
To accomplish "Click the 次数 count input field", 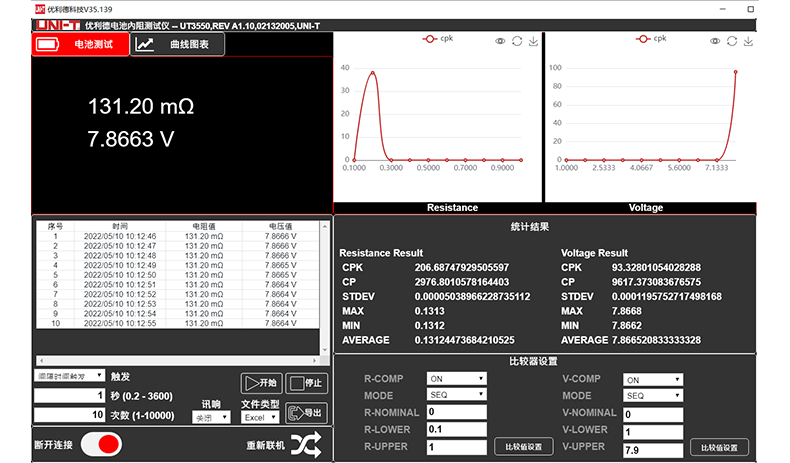I will pyautogui.click(x=70, y=415).
